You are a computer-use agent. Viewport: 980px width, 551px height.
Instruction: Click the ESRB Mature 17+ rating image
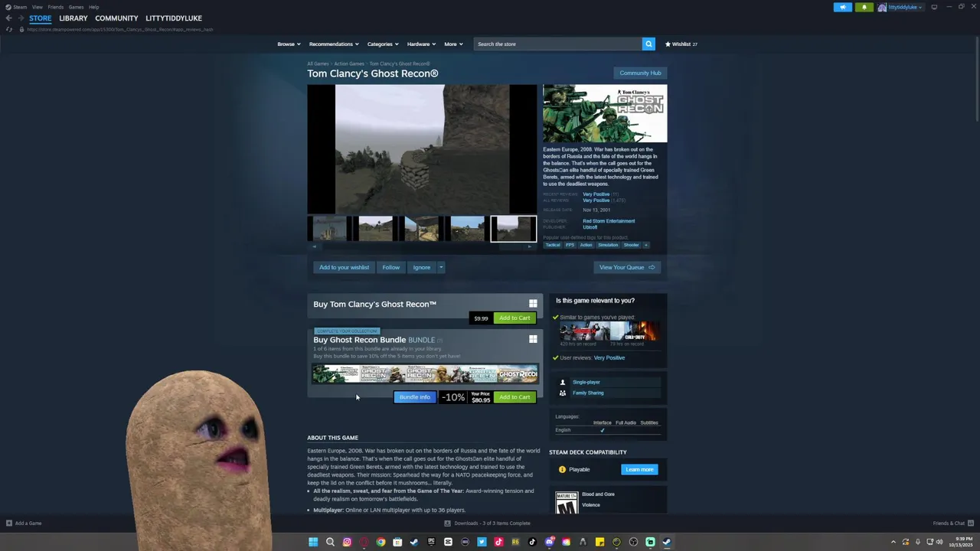567,502
